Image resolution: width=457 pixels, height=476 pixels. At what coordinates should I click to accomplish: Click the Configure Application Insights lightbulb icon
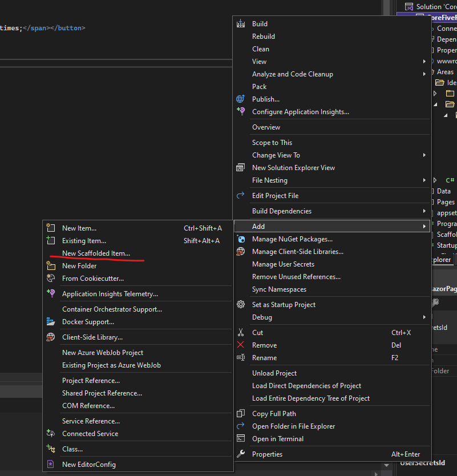point(241,111)
